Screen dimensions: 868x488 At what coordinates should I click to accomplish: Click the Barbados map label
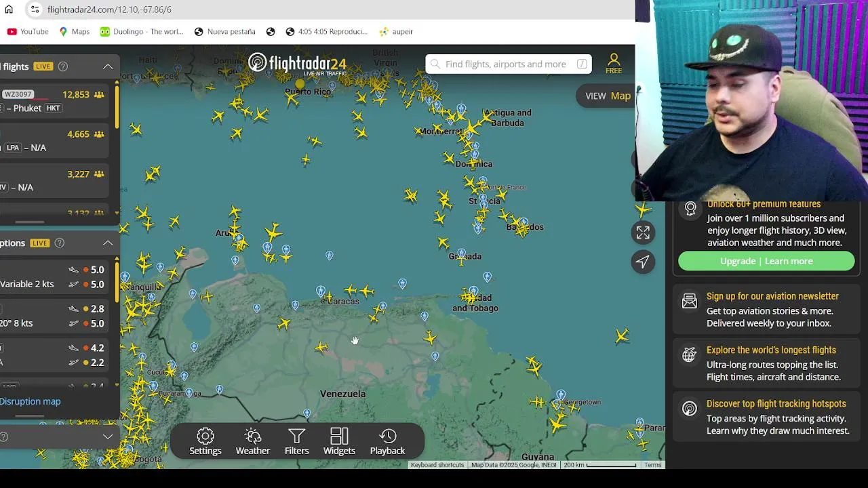(x=526, y=227)
